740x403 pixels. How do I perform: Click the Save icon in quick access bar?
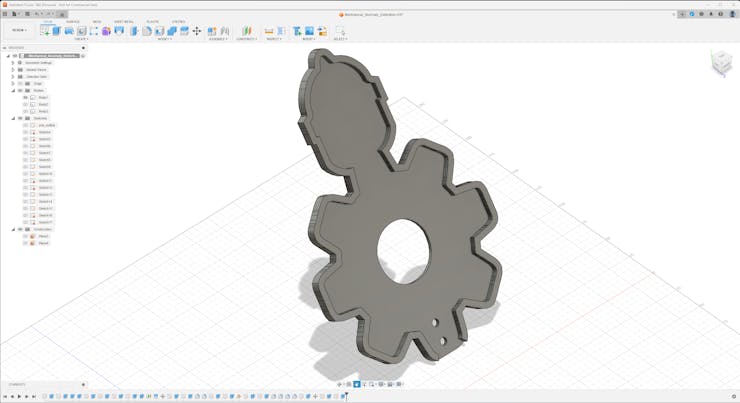(x=27, y=14)
